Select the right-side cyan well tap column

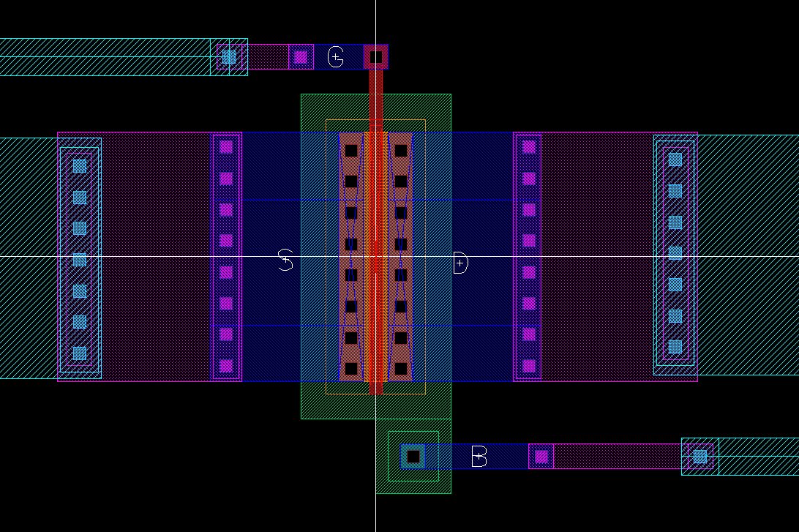coord(674,220)
